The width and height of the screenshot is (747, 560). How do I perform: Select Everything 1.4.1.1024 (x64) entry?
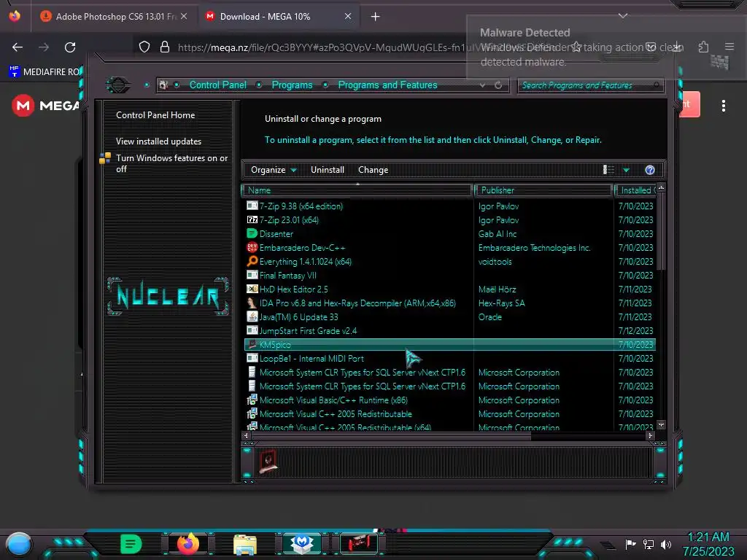pos(450,262)
